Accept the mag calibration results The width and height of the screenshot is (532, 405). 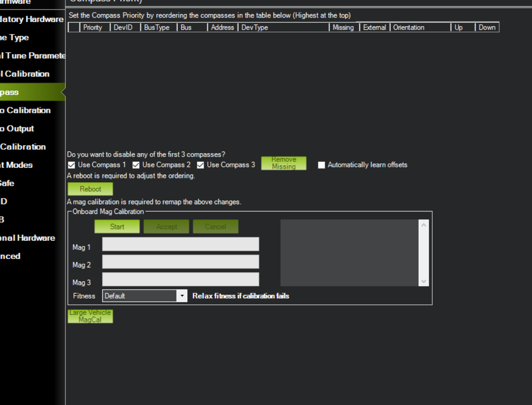click(x=166, y=226)
